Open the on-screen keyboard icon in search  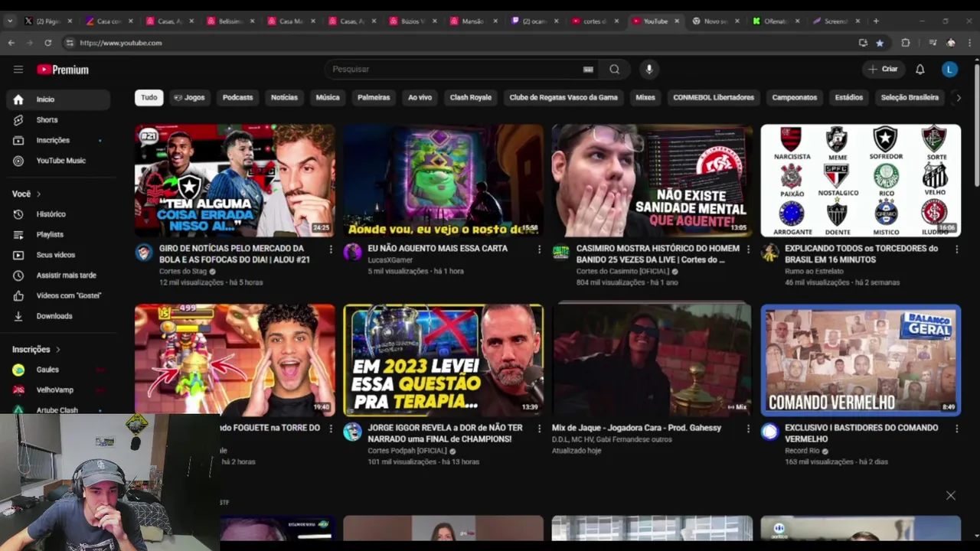pos(588,70)
